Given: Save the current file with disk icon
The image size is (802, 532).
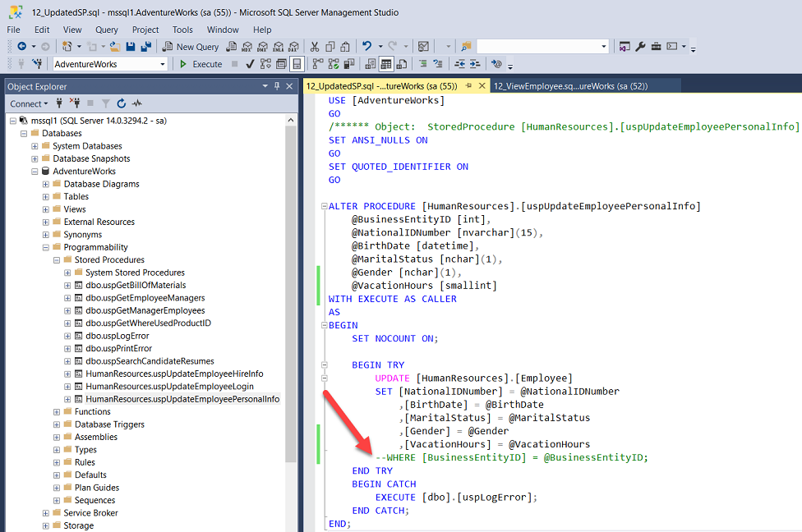Looking at the screenshot, I should tap(131, 47).
